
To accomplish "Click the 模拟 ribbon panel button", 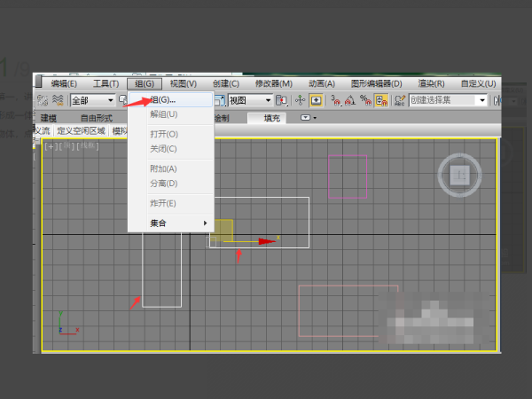I will 120,131.
